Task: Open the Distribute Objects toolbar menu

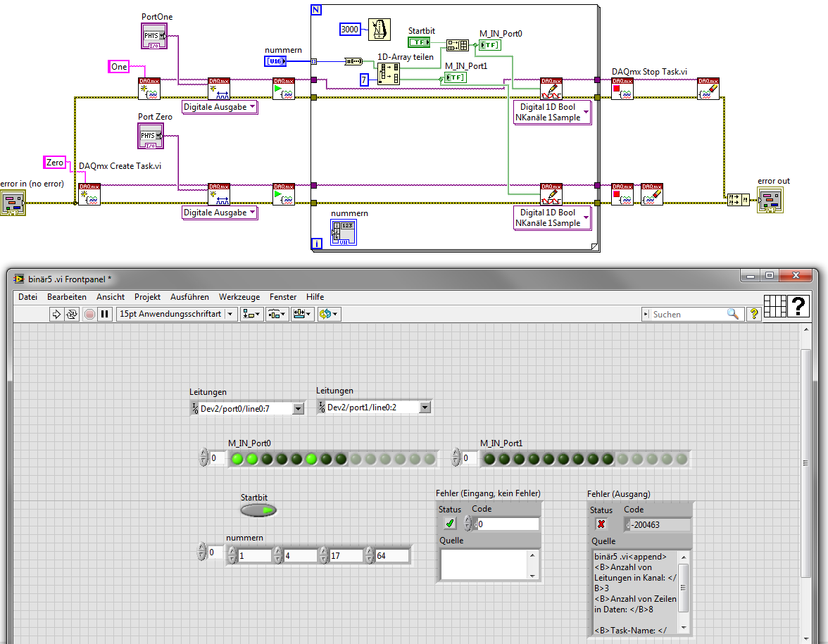Action: click(x=277, y=315)
